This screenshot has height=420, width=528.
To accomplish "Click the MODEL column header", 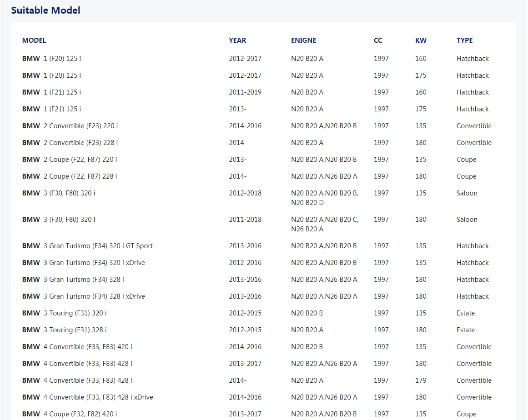I will [x=34, y=40].
